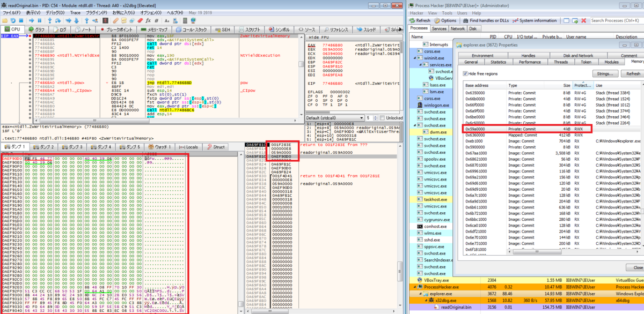Click the conhost.exe process icon

point(421,227)
